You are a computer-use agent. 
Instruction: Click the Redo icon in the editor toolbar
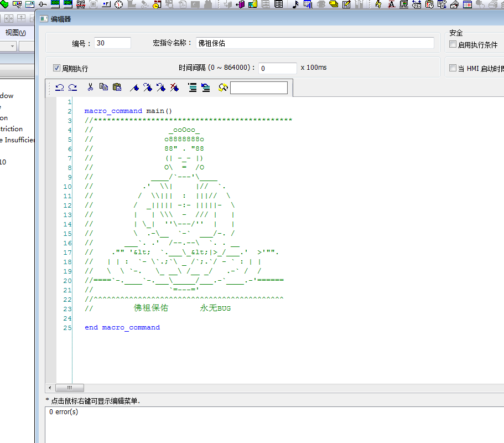click(x=72, y=87)
